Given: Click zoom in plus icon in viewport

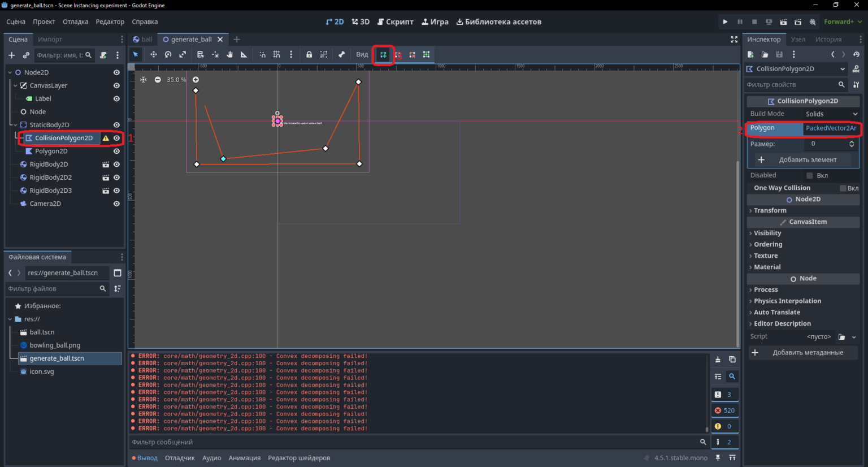Looking at the screenshot, I should coord(196,80).
